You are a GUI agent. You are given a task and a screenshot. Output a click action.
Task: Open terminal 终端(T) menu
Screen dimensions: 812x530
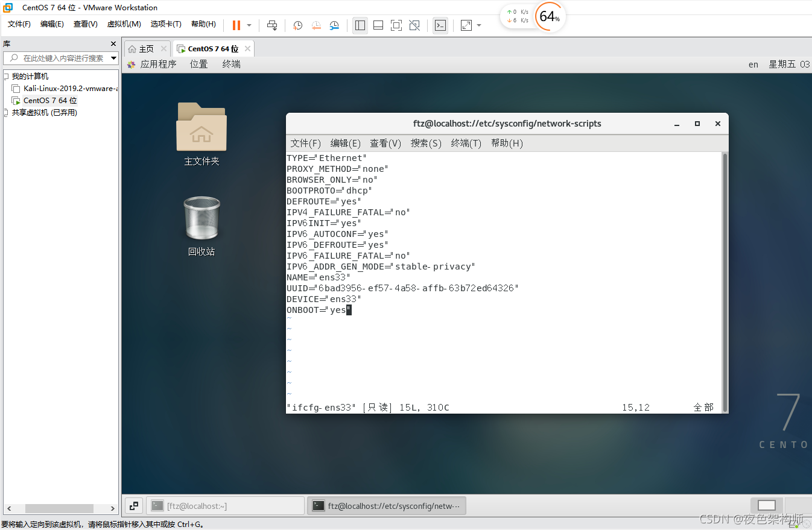coord(466,144)
